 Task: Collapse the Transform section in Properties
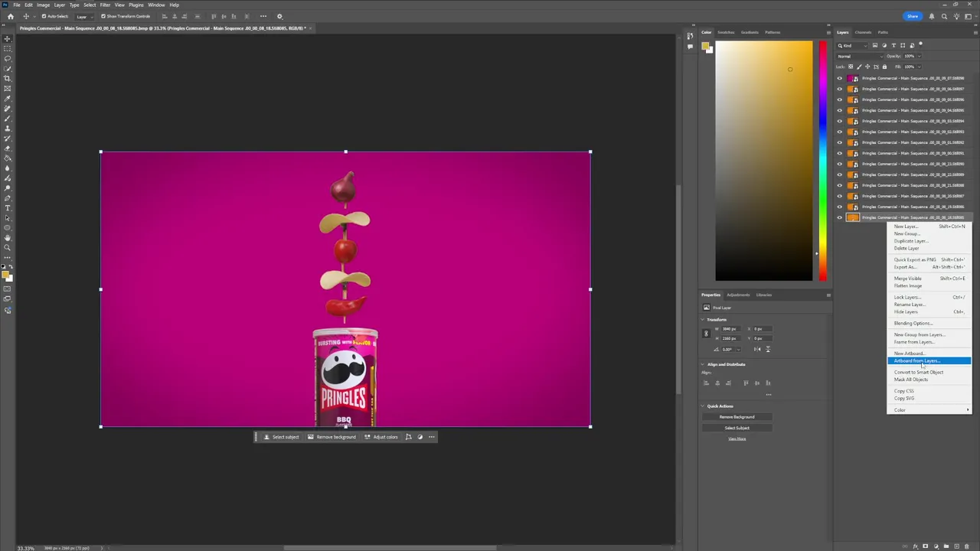pyautogui.click(x=704, y=320)
